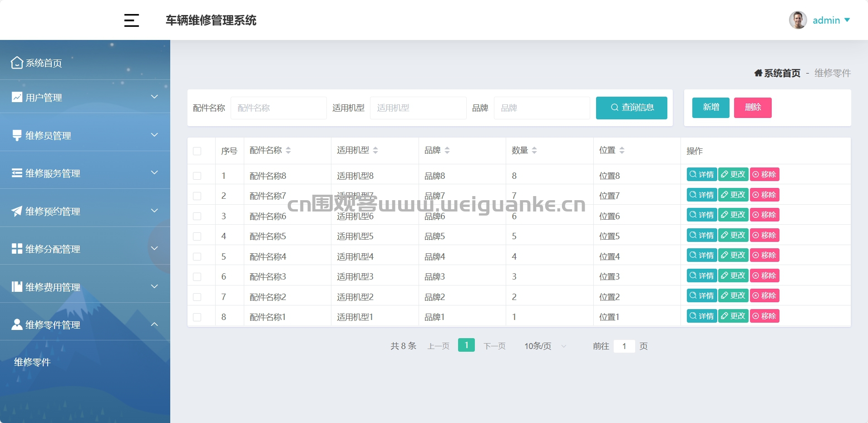Viewport: 868px width, 423px height.
Task: Focus the 配件名称 search field
Action: tap(279, 108)
